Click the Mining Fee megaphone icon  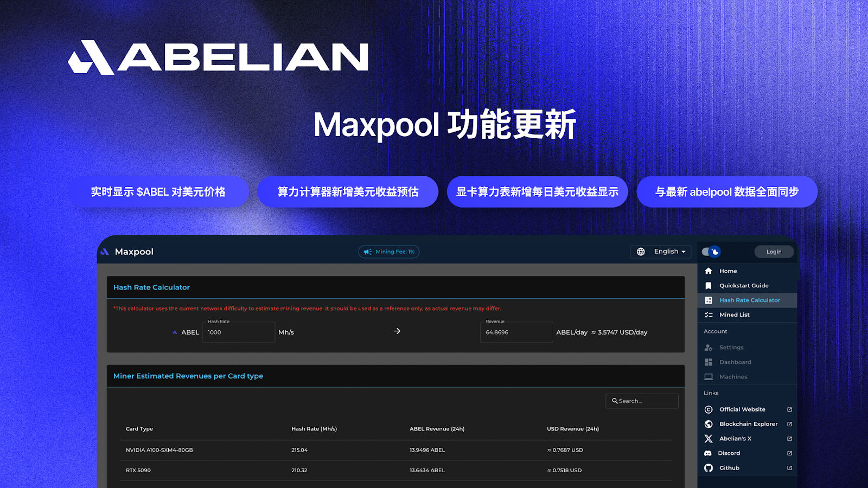(x=368, y=252)
